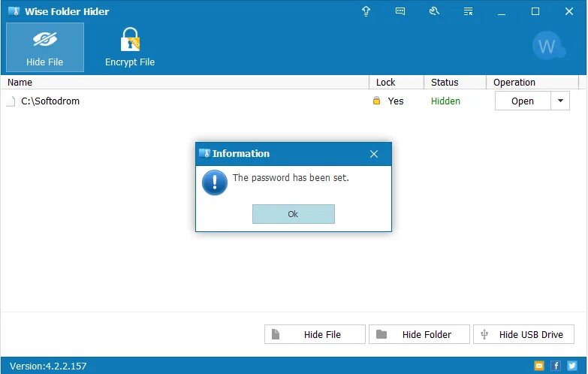Open the feedback message icon
This screenshot has height=374, width=588.
click(x=400, y=11)
